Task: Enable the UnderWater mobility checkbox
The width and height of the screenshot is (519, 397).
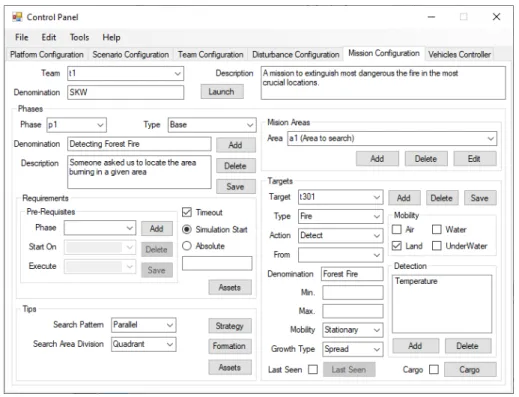Action: (437, 246)
